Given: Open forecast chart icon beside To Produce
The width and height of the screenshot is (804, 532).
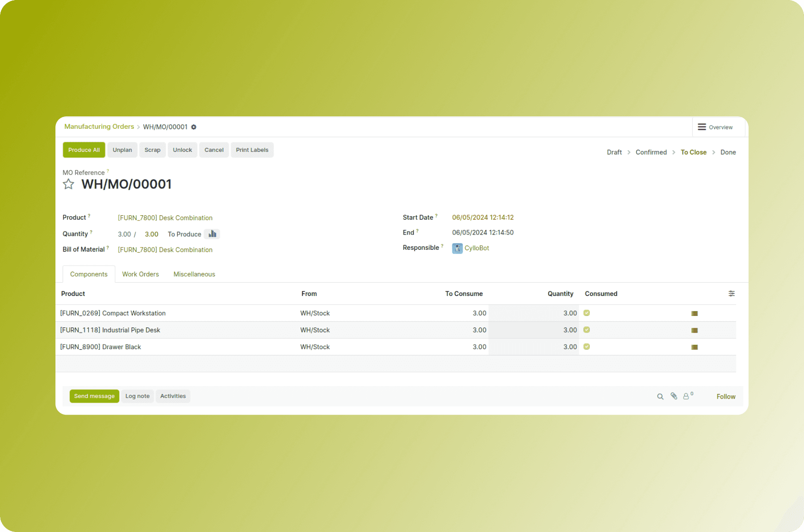Looking at the screenshot, I should tap(212, 234).
